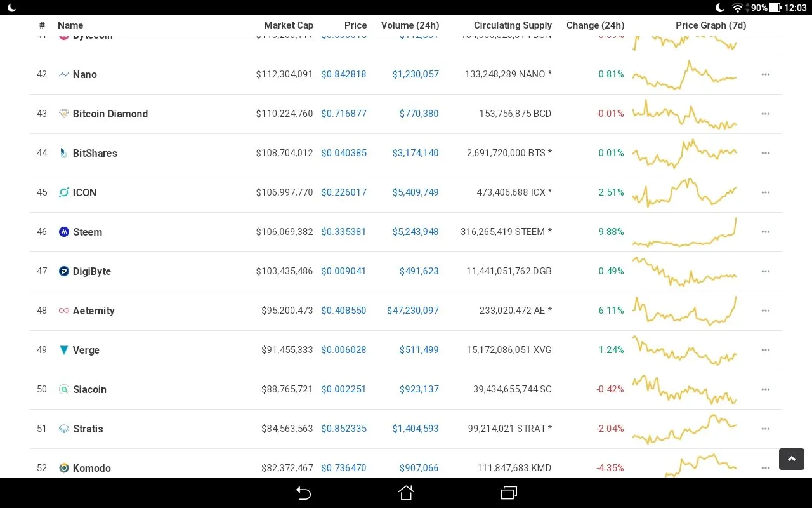
Task: Open more options menu for Bitcoin Diamond
Action: (x=766, y=114)
